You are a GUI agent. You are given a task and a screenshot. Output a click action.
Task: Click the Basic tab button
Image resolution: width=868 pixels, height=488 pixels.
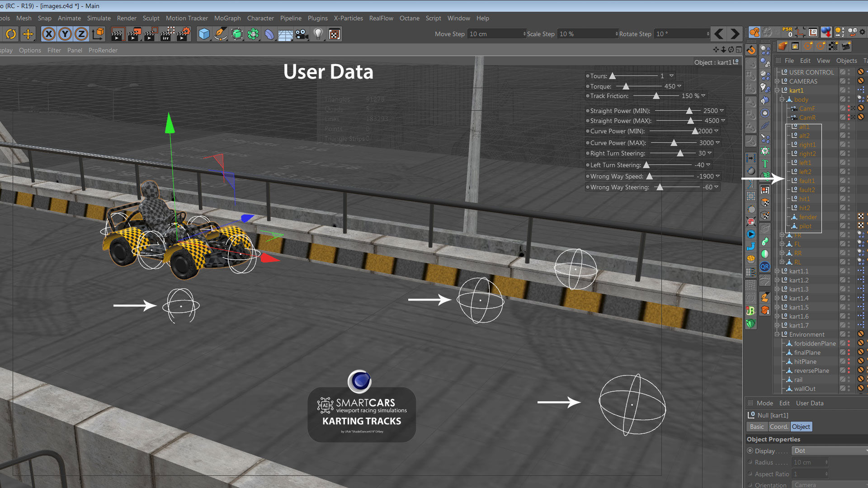pos(756,427)
